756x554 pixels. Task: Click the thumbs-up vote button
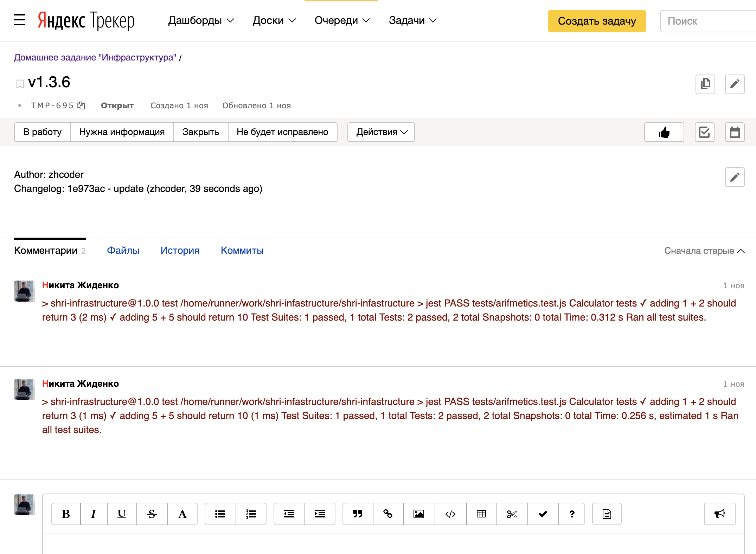coord(664,132)
